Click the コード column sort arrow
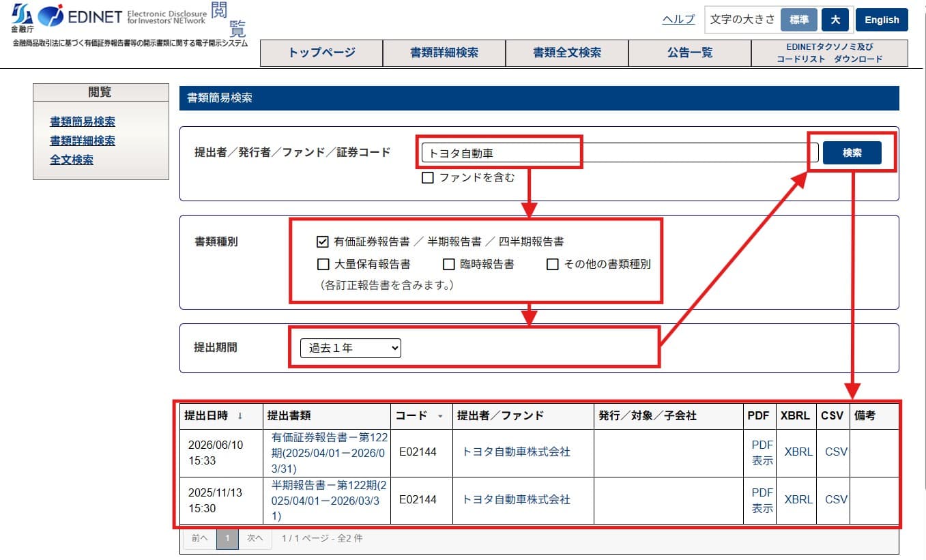926x560 pixels. coord(440,416)
